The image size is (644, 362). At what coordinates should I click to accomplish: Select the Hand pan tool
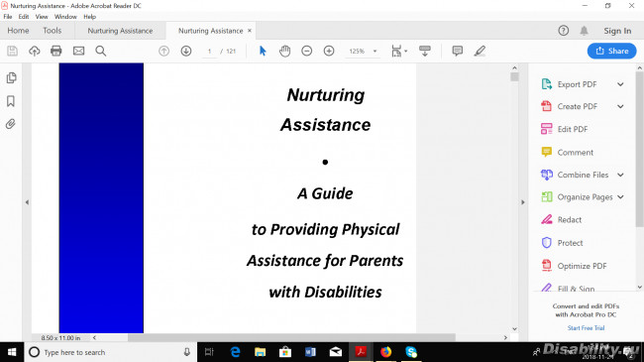pos(284,51)
